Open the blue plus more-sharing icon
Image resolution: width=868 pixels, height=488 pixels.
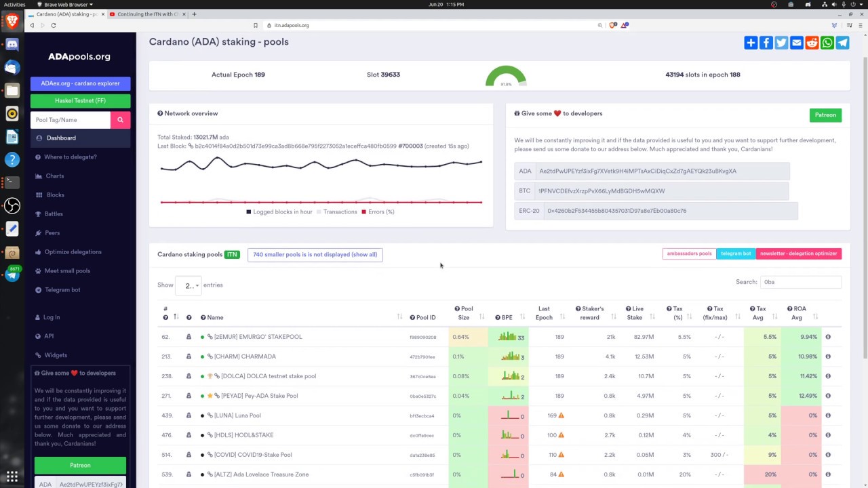[751, 43]
